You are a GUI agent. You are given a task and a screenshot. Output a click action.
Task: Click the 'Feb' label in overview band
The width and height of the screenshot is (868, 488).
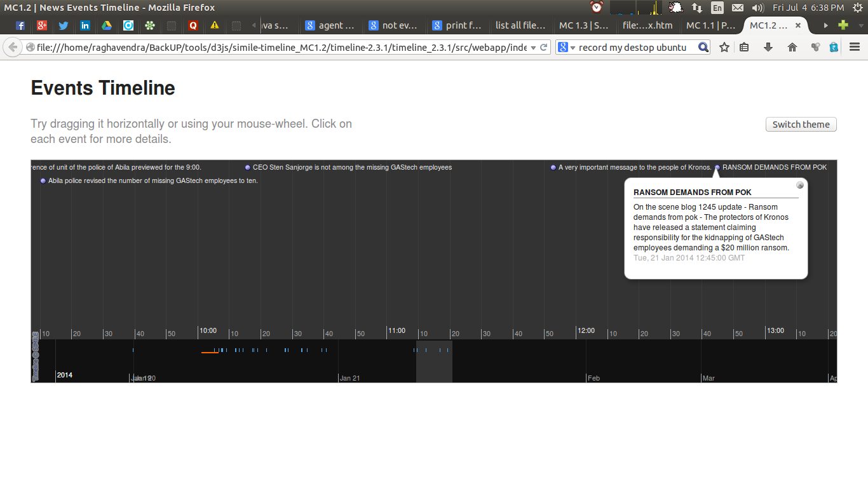[x=593, y=378]
